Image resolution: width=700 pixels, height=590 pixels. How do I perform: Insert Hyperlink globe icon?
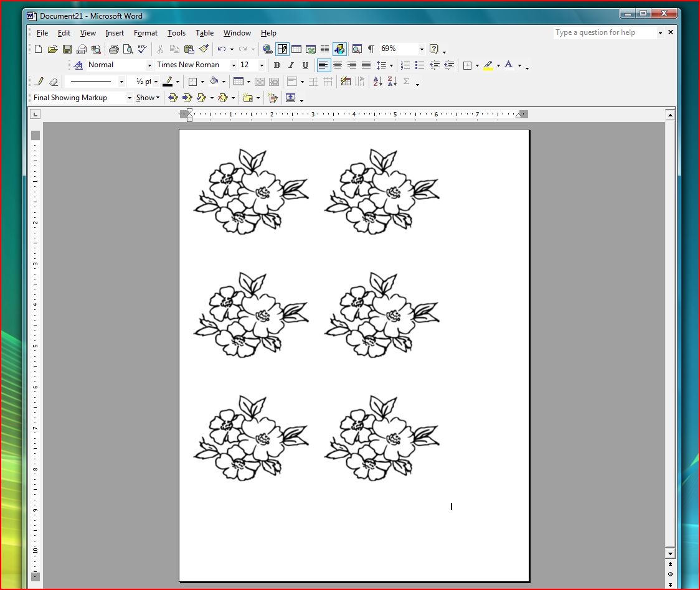click(267, 49)
